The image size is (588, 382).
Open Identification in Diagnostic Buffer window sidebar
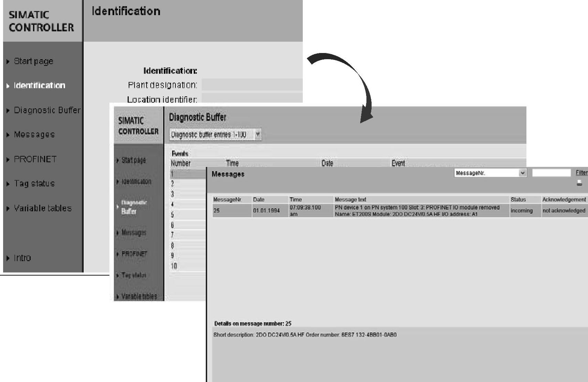136,182
